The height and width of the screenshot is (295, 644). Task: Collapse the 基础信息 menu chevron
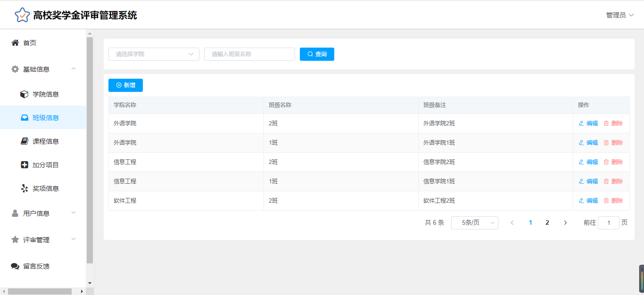click(x=74, y=69)
